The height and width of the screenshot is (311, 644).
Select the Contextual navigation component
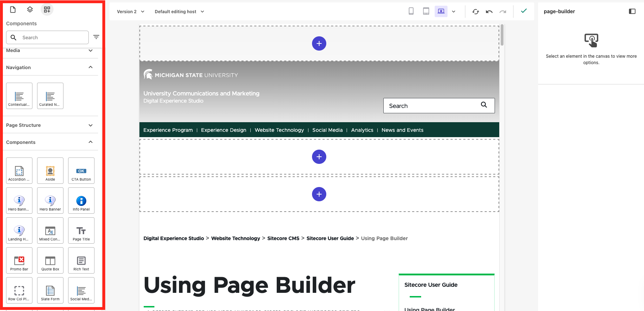(19, 96)
